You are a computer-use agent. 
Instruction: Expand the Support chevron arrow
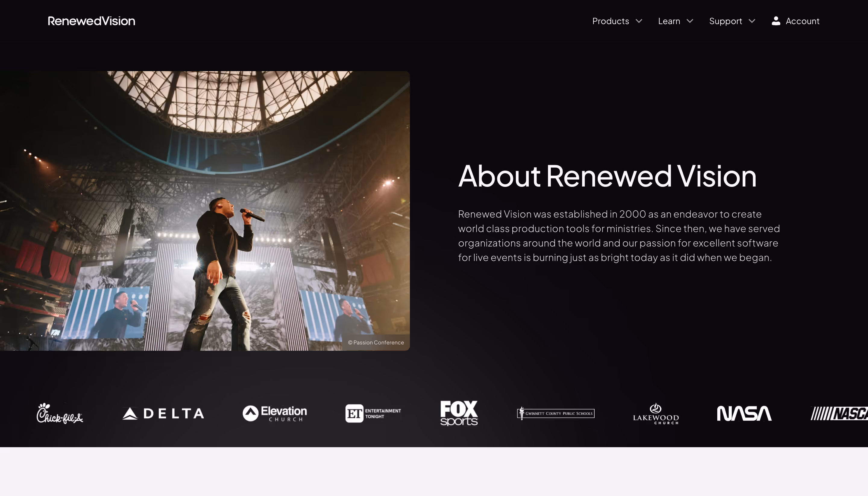pos(752,21)
